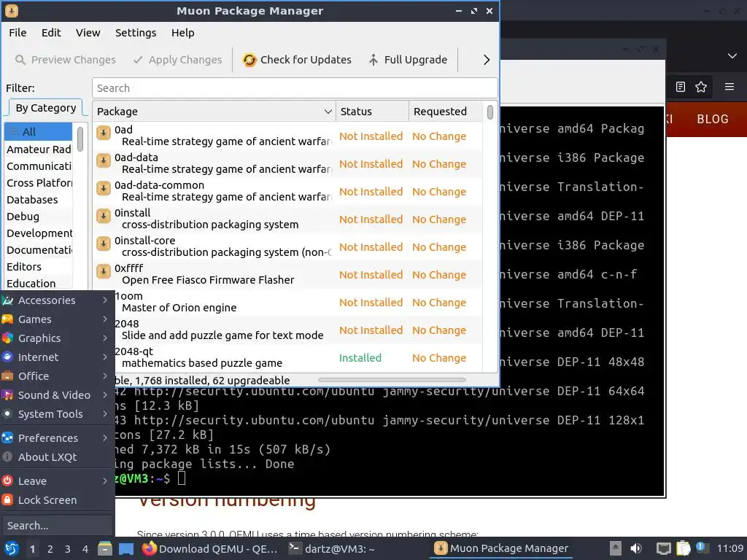Image resolution: width=747 pixels, height=560 pixels.
Task: Click Preview Changes toolbar button
Action: pos(65,60)
